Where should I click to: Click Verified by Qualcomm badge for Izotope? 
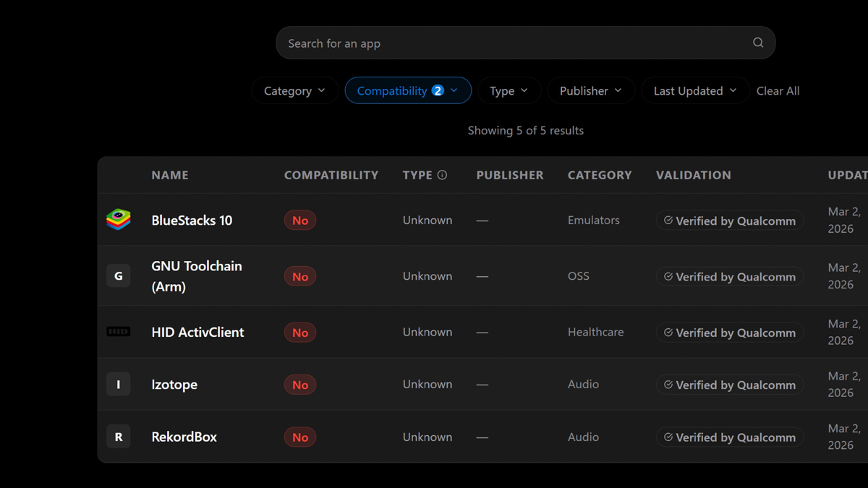(730, 385)
